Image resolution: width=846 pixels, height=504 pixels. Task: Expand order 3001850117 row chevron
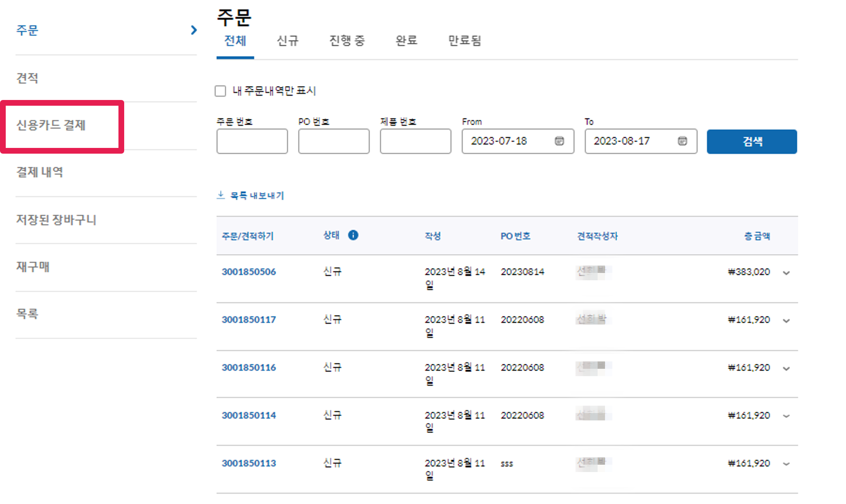click(786, 321)
